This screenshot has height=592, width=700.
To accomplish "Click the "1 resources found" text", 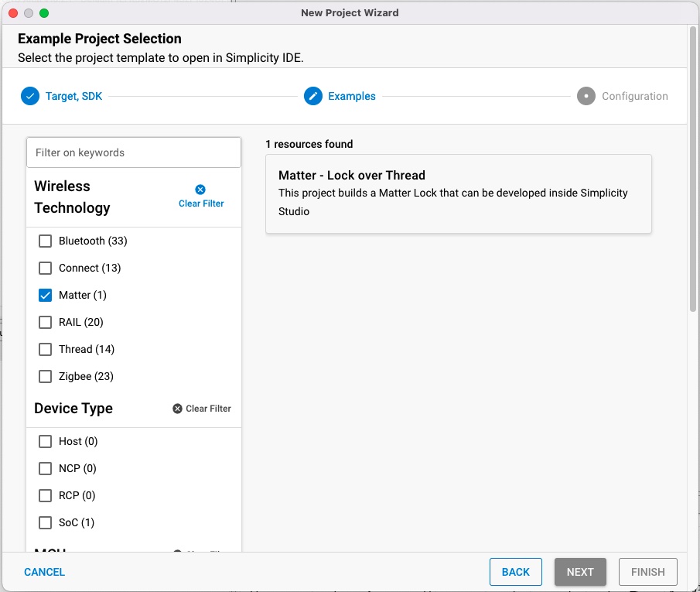I will [309, 144].
